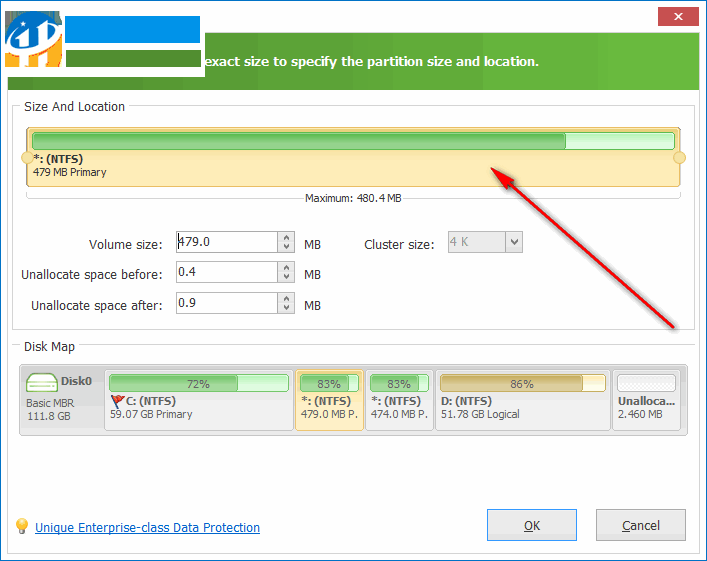The height and width of the screenshot is (561, 707).
Task: Increase Unallocate space after value
Action: pyautogui.click(x=286, y=298)
